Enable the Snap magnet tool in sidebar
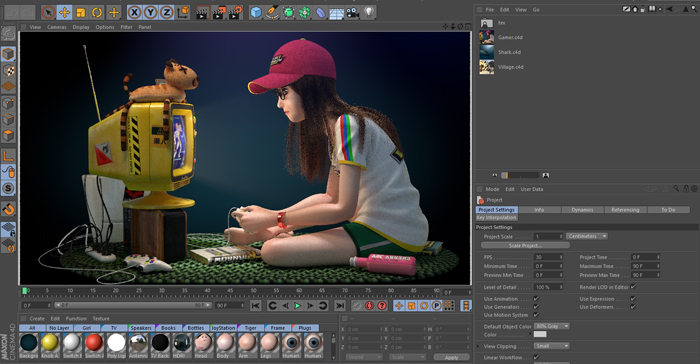 [x=8, y=209]
